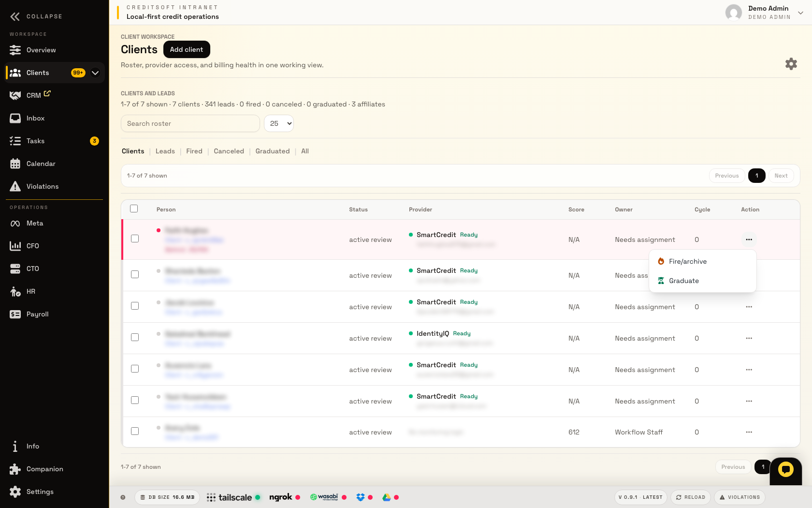
Task: Switch to the Leads tab
Action: [x=165, y=151]
